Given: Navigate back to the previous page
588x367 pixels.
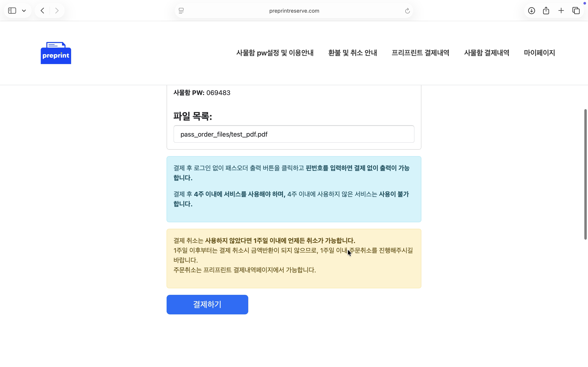Looking at the screenshot, I should click(42, 10).
